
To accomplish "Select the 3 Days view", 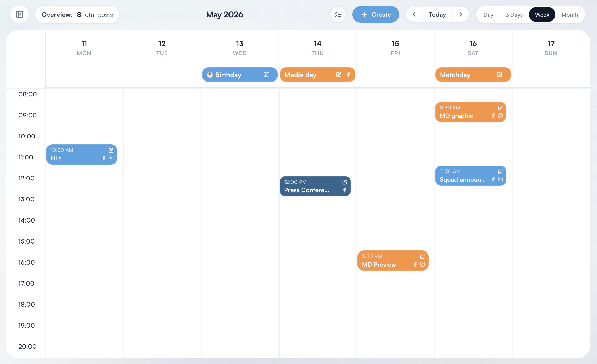I will click(514, 15).
